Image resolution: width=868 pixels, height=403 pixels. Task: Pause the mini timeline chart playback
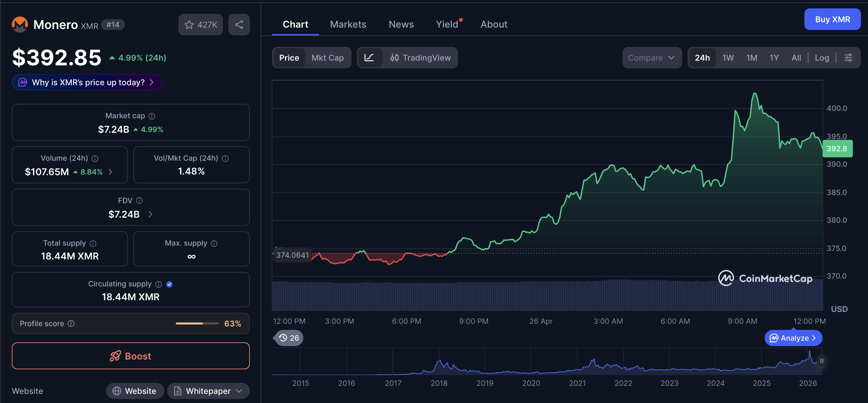822,361
